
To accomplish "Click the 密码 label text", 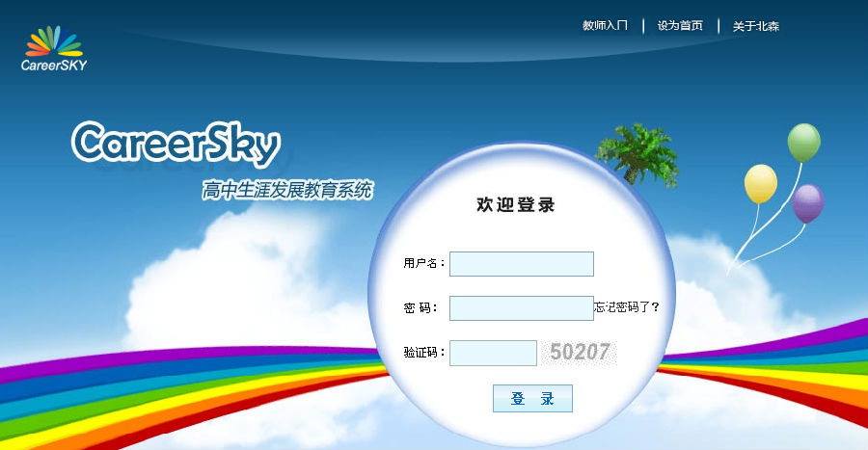I will click(x=420, y=308).
